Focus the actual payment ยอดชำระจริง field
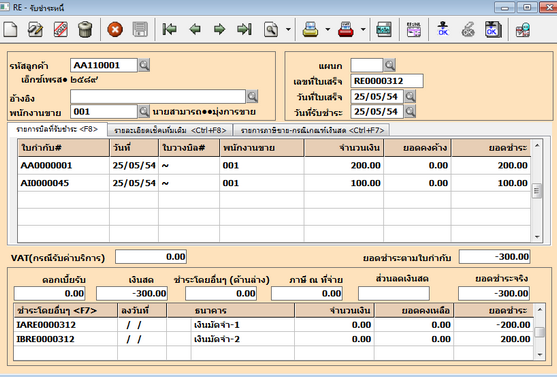Image resolution: width=557 pixels, height=377 pixels. pyautogui.click(x=494, y=293)
